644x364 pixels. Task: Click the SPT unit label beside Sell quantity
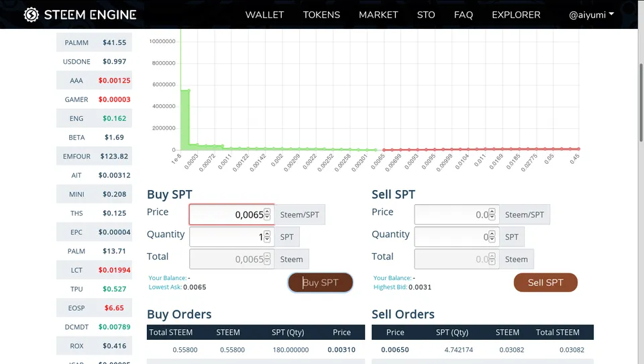(512, 237)
